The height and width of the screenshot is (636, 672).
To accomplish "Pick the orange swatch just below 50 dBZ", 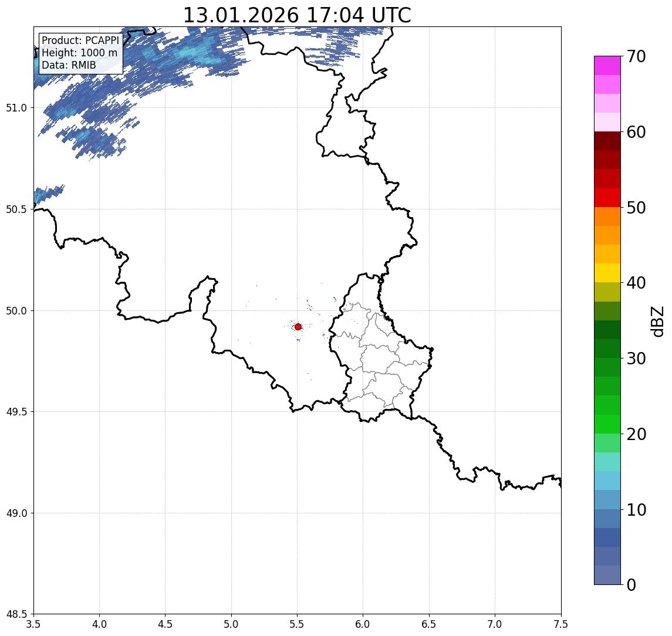I will pyautogui.click(x=607, y=216).
